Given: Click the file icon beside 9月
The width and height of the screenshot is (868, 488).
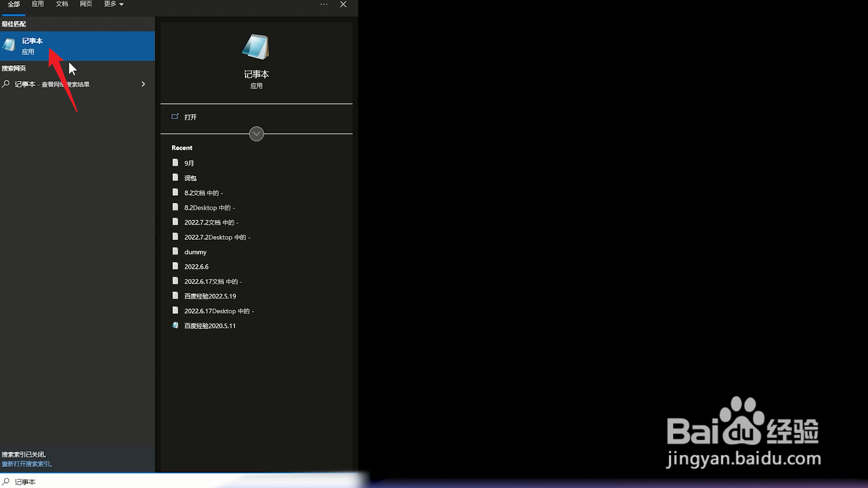Looking at the screenshot, I should [x=175, y=163].
